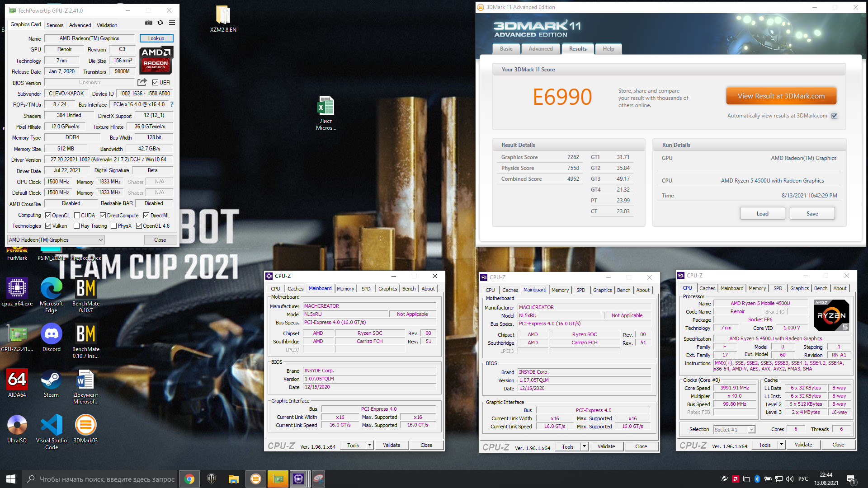This screenshot has width=868, height=488.
Task: Toggle the Vulkan checkbox
Action: pos(48,226)
